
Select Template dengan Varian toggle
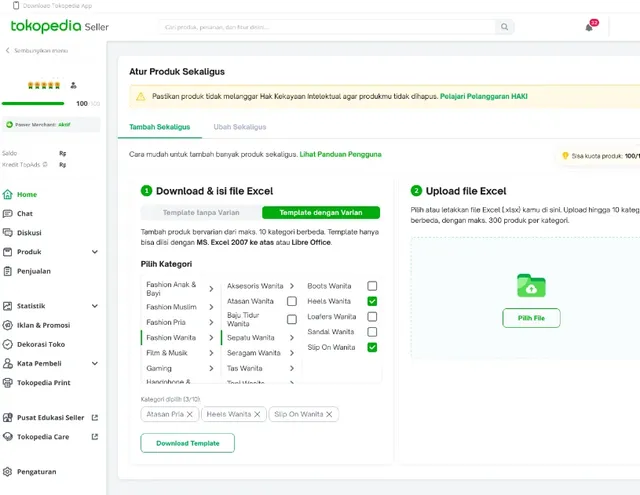click(x=321, y=213)
